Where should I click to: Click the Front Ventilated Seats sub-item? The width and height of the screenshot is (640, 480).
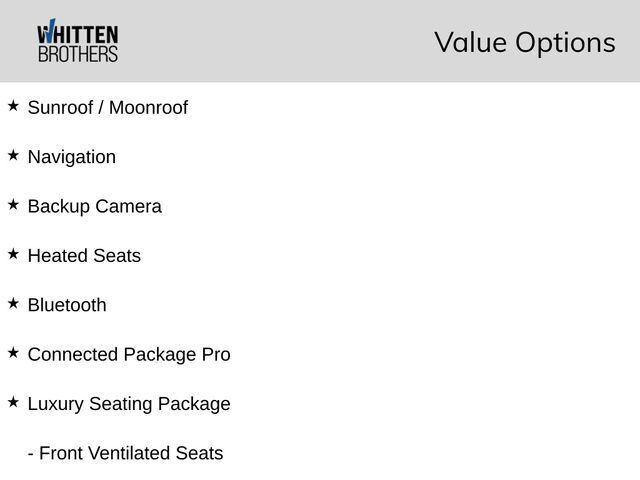click(x=126, y=453)
